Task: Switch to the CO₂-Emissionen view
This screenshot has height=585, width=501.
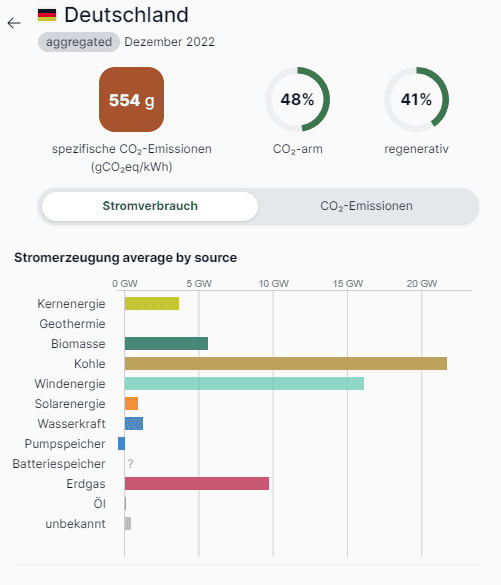Action: coord(366,206)
